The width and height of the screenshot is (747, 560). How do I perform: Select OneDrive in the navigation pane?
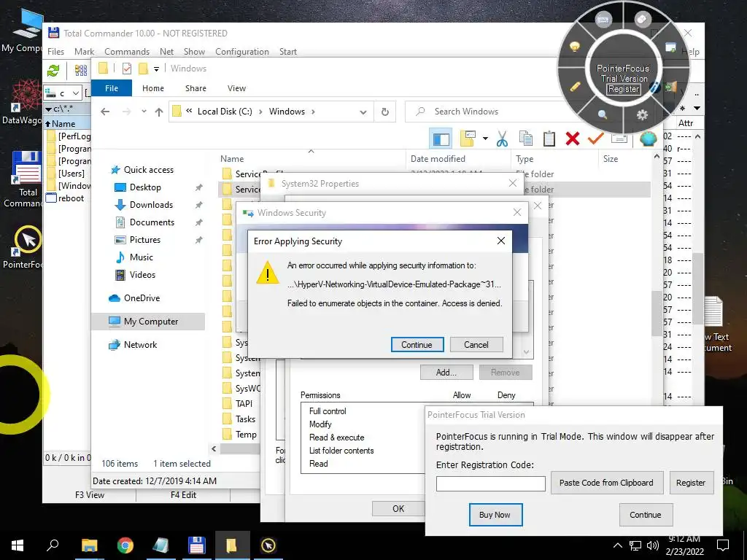point(142,298)
